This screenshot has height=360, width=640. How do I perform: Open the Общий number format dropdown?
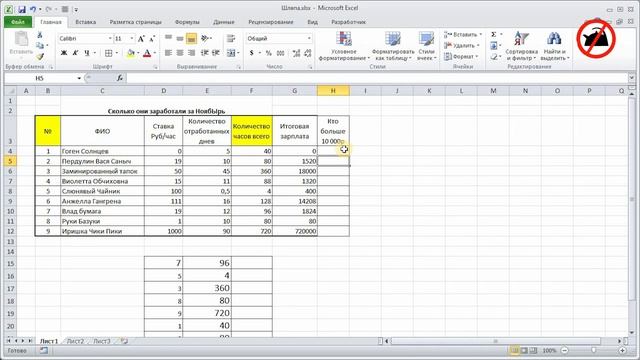coord(309,38)
